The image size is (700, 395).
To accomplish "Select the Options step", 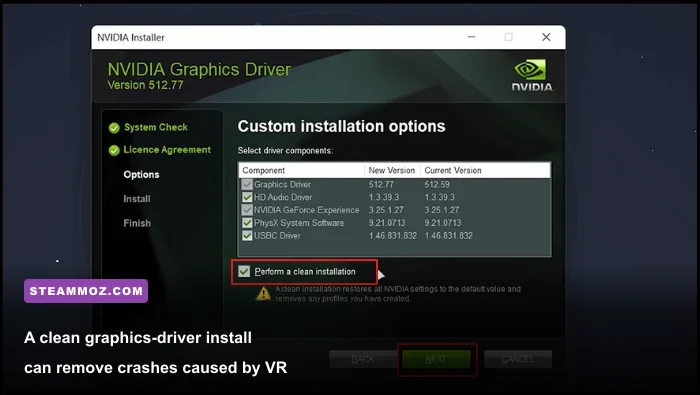I will click(141, 175).
